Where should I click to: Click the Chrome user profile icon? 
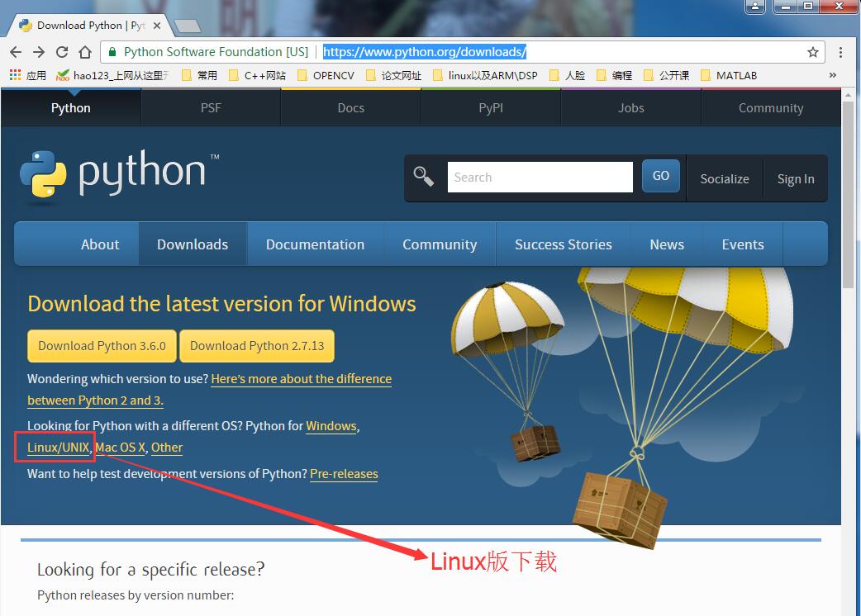(x=755, y=6)
